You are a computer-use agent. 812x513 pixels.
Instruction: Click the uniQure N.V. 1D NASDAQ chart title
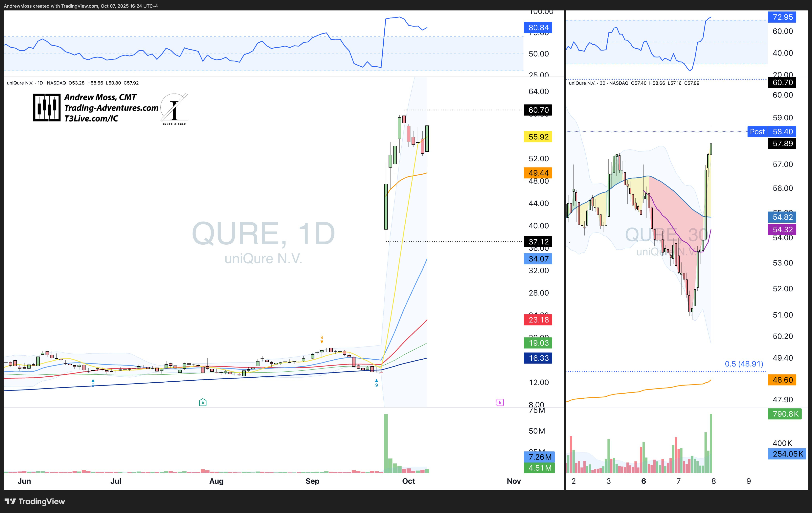(36, 83)
